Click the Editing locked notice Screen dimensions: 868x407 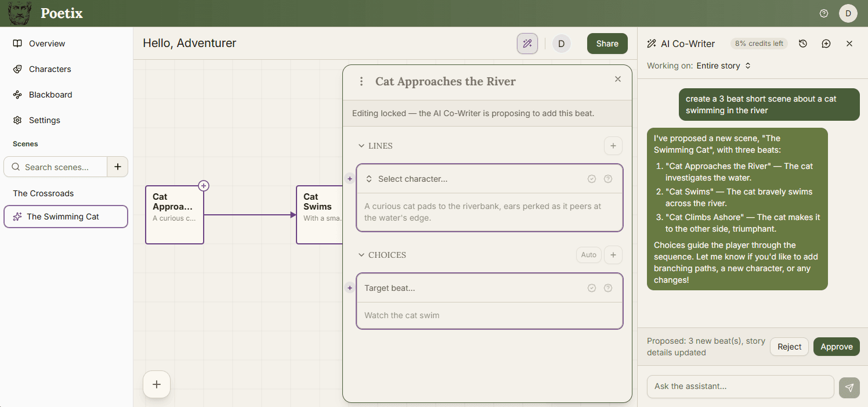click(x=473, y=113)
